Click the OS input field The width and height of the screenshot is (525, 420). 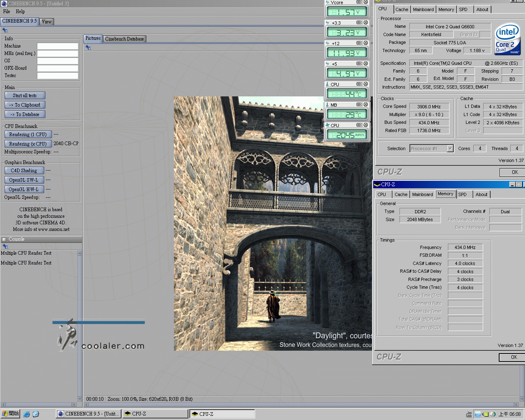click(57, 61)
